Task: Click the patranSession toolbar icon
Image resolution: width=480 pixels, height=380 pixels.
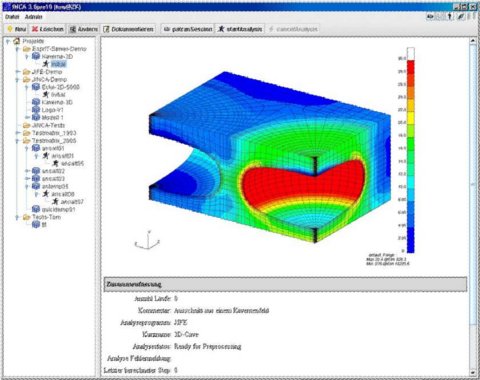Action: click(167, 29)
